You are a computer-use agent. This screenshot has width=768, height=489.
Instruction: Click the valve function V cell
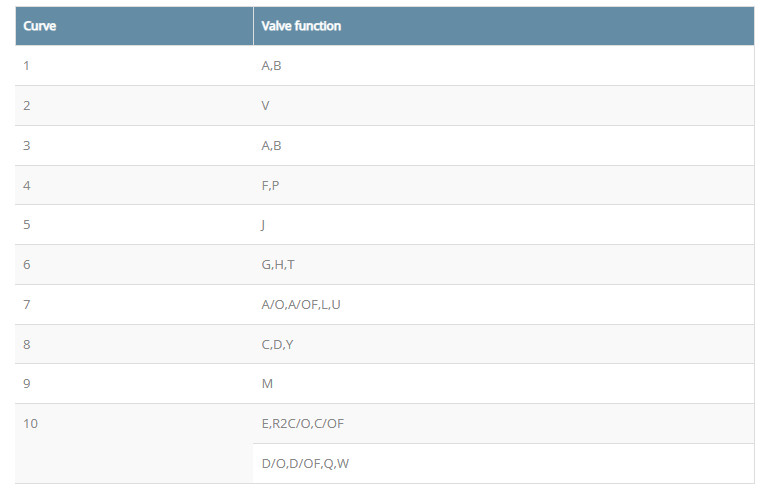[265, 105]
